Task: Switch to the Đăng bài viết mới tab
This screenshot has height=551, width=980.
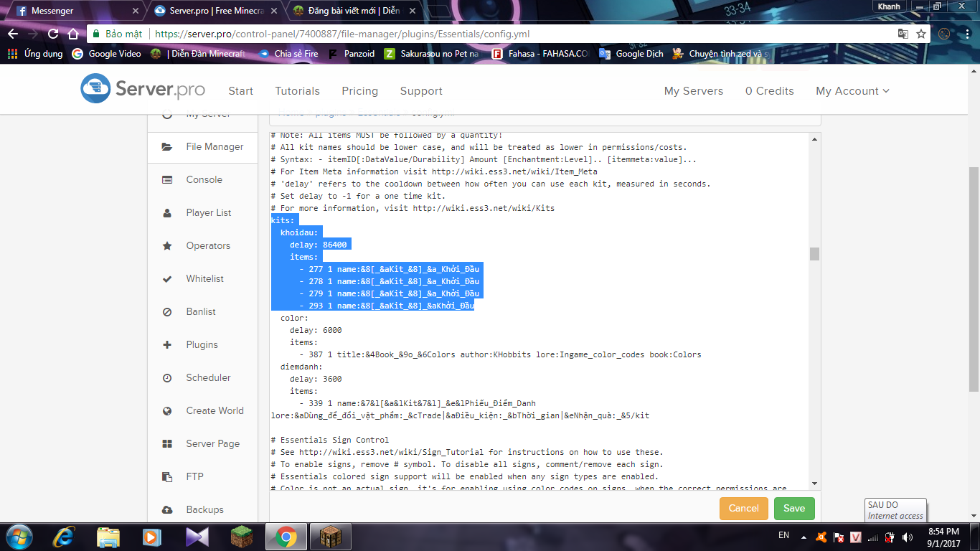Action: [355, 11]
